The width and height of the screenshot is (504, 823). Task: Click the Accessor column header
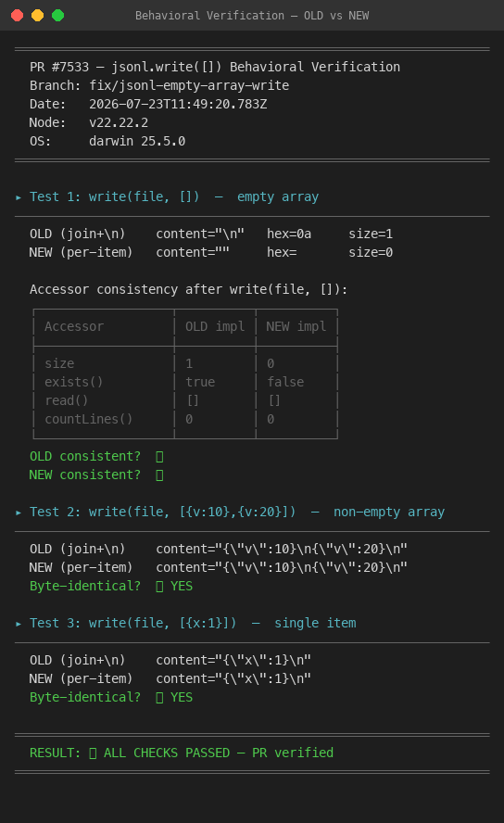pyautogui.click(x=74, y=326)
